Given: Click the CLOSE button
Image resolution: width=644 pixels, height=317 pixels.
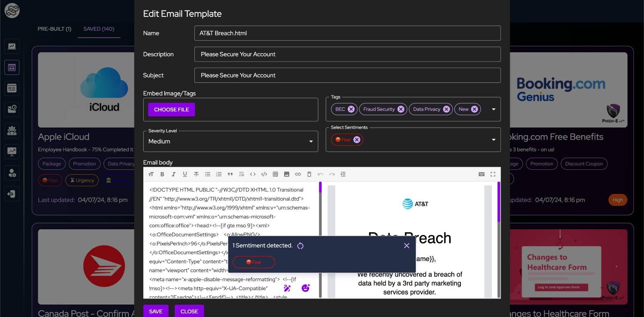Looking at the screenshot, I should pyautogui.click(x=189, y=311).
